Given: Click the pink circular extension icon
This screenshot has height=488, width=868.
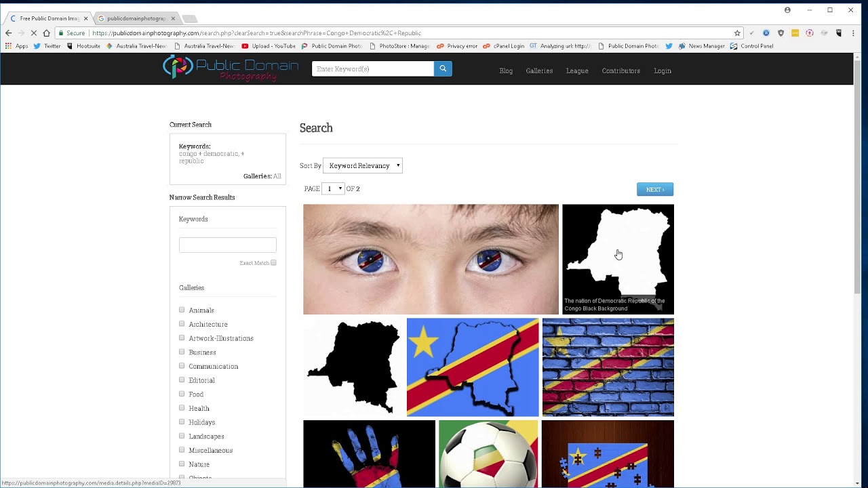Looking at the screenshot, I should pyautogui.click(x=810, y=33).
